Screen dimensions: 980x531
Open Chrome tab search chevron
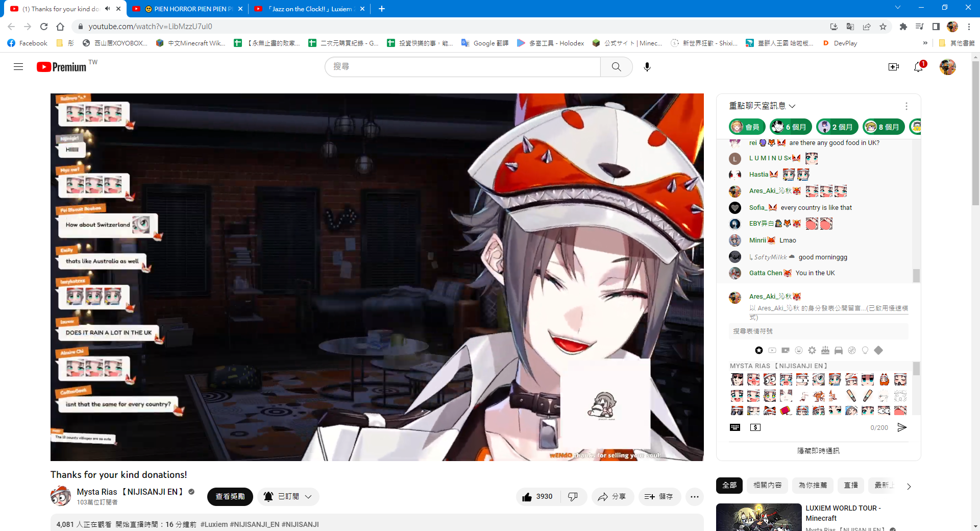(898, 8)
